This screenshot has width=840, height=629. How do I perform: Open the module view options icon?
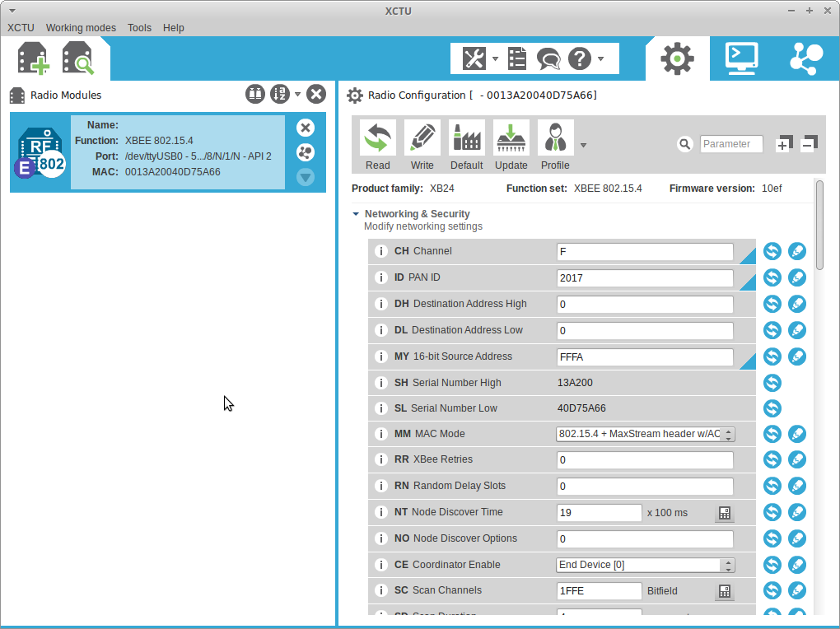(255, 95)
